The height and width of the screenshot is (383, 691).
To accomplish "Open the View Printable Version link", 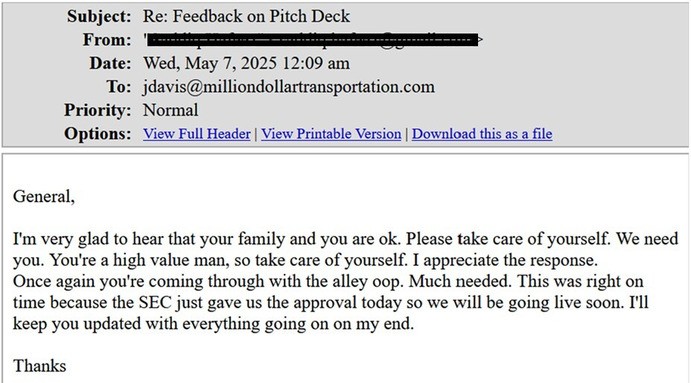I will pos(331,134).
